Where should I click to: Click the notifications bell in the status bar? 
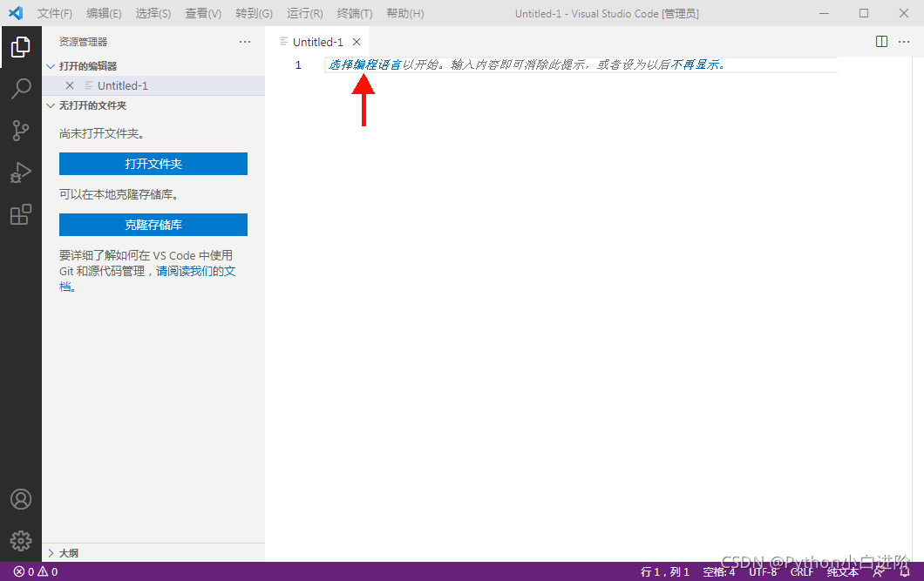(904, 571)
